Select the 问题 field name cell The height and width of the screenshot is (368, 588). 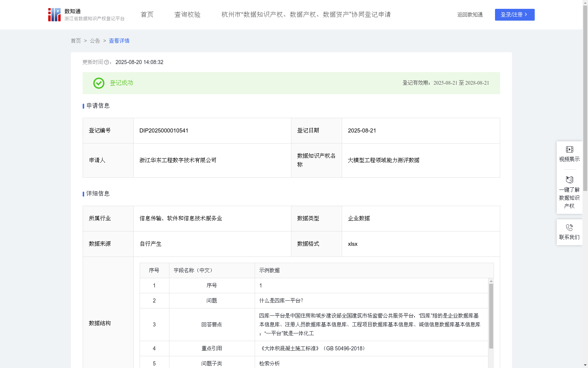tap(212, 301)
